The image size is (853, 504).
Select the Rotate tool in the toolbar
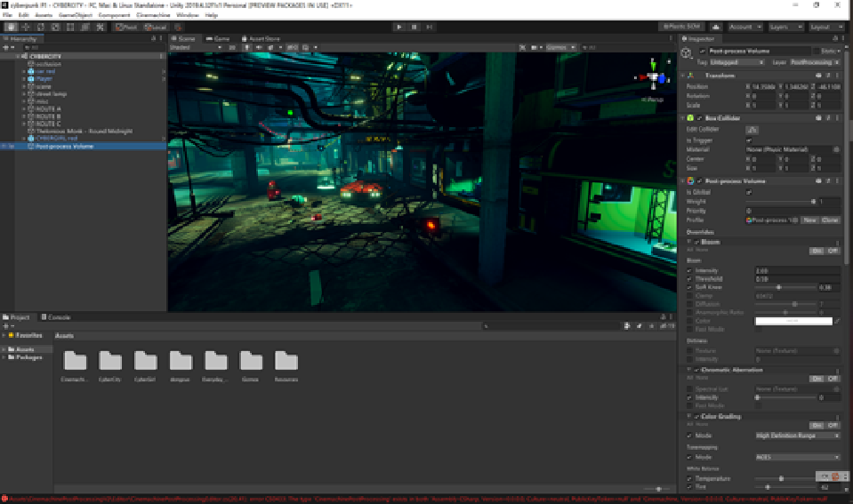[x=41, y=27]
